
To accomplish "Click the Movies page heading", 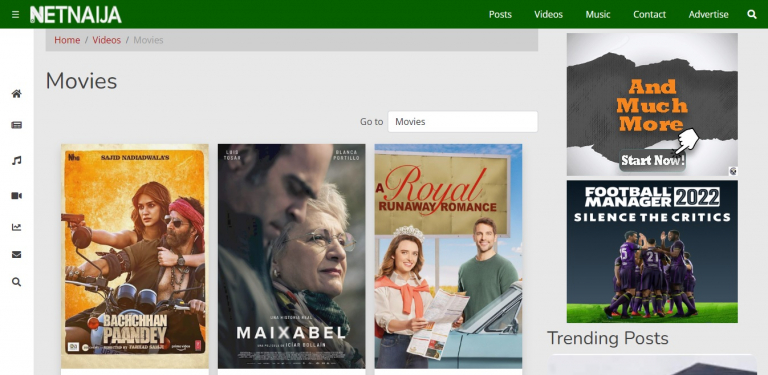I will pyautogui.click(x=81, y=81).
